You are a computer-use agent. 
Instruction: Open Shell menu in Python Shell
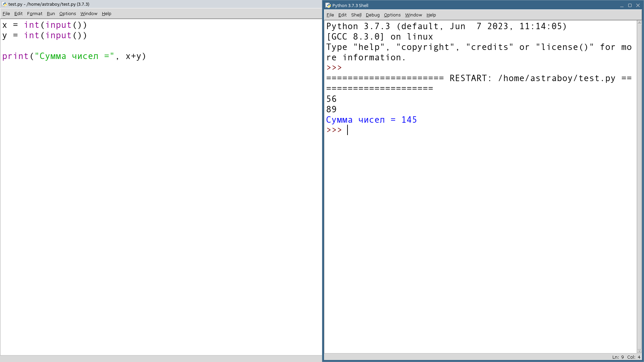356,15
